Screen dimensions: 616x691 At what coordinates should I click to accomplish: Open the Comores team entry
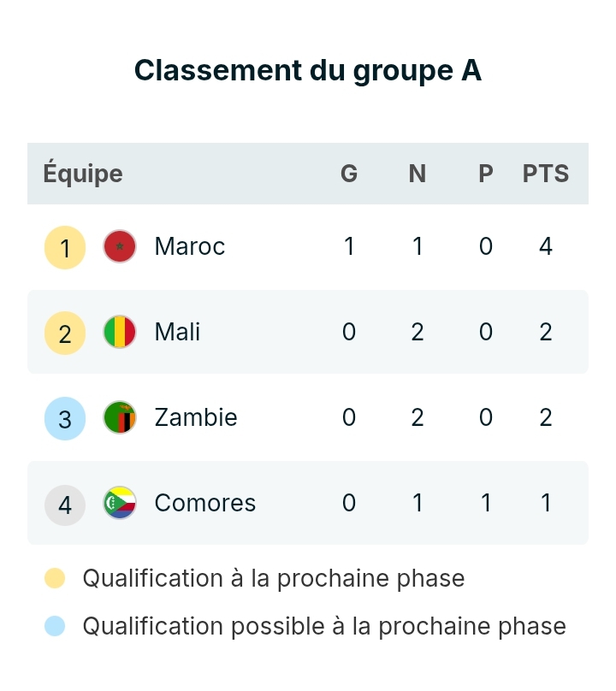click(x=204, y=503)
